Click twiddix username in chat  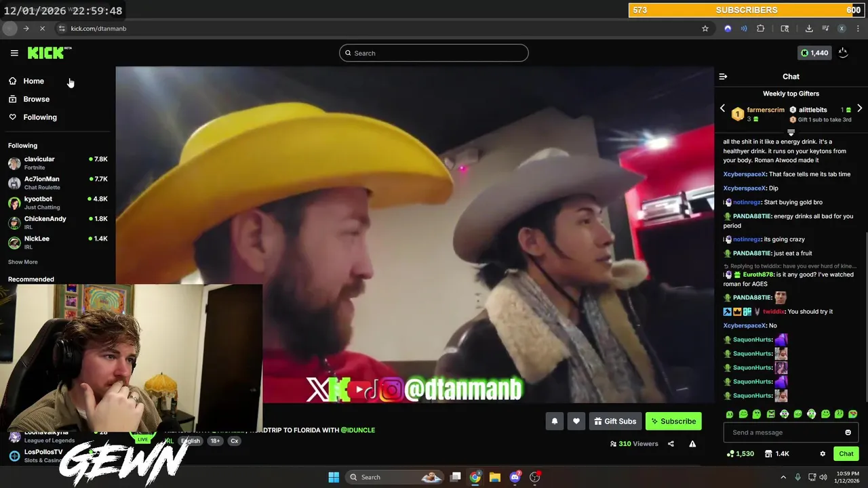tap(773, 312)
